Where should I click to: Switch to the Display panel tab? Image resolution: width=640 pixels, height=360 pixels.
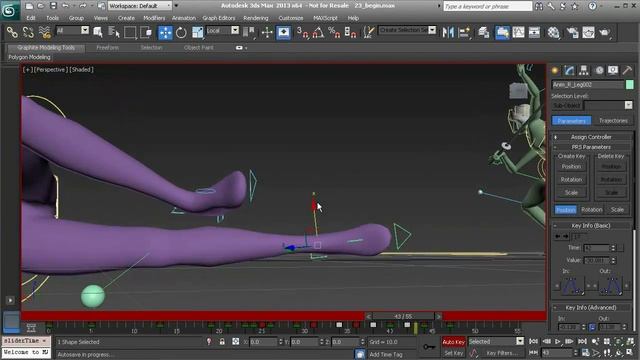613,70
